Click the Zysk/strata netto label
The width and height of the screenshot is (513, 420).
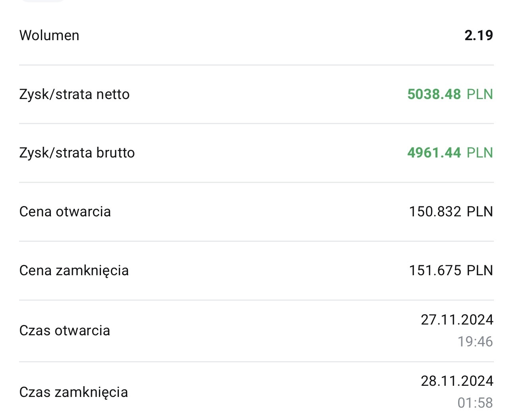pos(74,94)
